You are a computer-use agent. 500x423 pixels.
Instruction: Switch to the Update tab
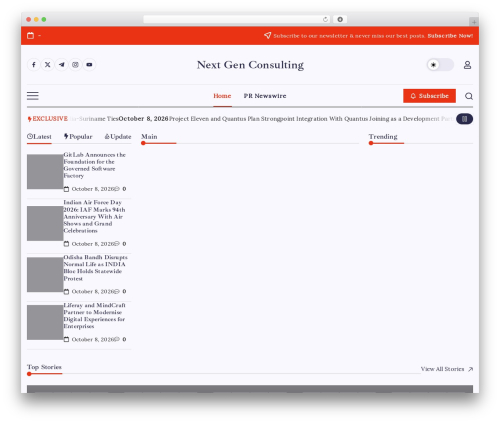[x=118, y=137]
